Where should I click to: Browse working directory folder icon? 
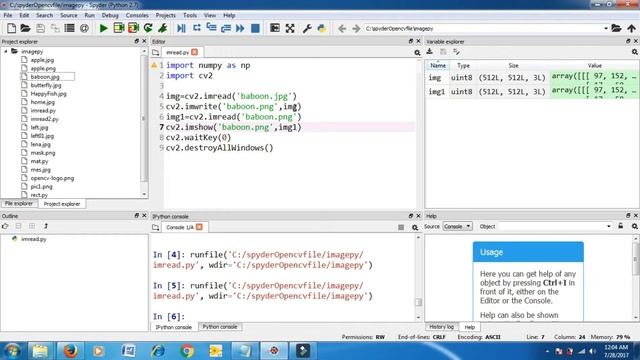[x=616, y=28]
